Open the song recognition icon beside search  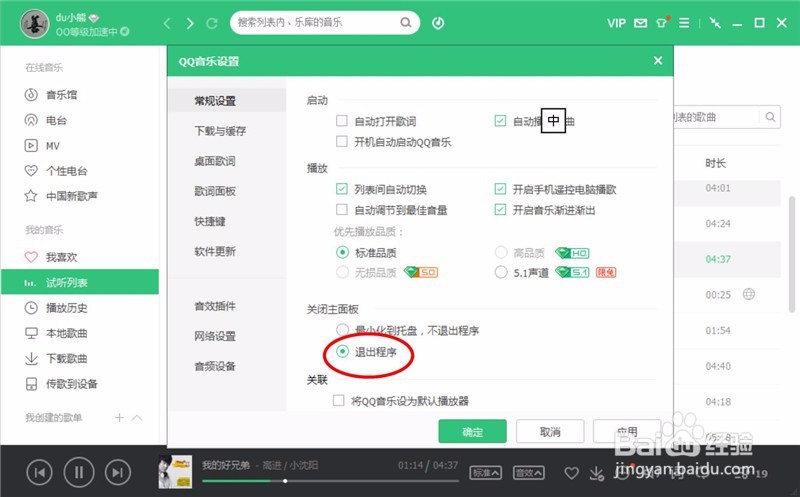(438, 23)
